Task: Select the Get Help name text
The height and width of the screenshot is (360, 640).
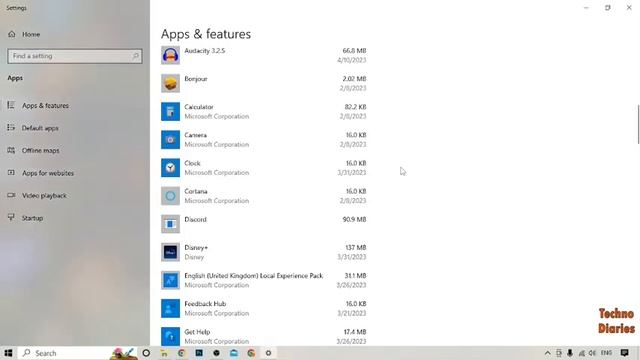Action: click(197, 332)
